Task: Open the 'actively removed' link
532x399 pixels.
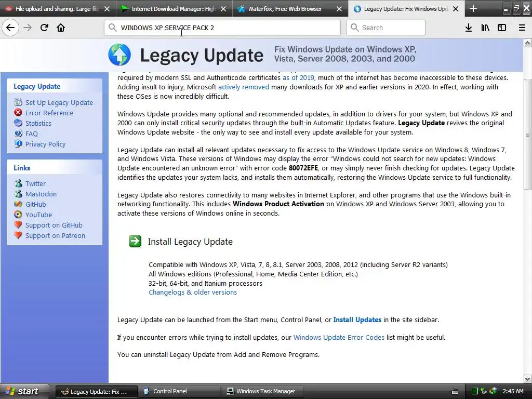Action: [244, 87]
